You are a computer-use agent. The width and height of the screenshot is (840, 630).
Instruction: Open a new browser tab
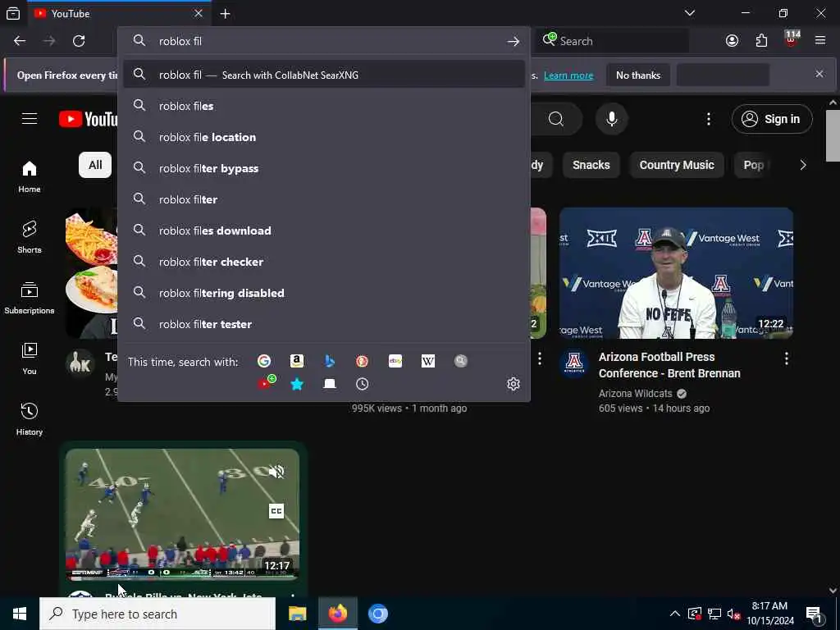click(x=225, y=14)
